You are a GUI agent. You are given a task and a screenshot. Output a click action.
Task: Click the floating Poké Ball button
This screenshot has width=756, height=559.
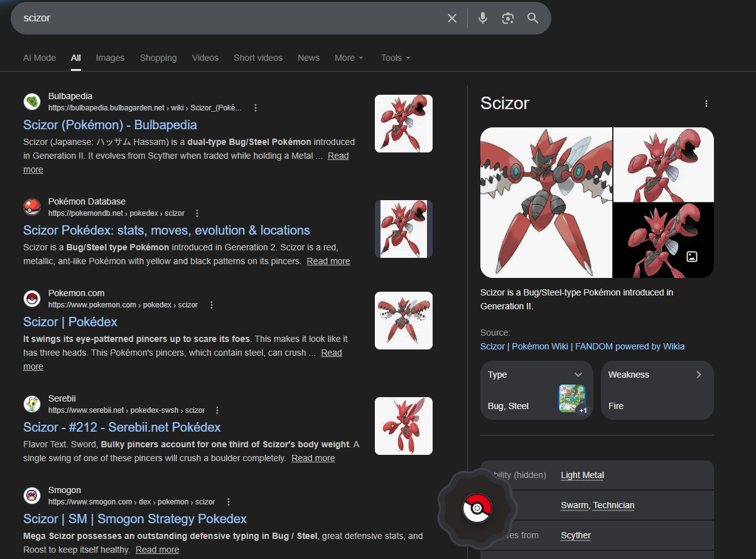(477, 508)
